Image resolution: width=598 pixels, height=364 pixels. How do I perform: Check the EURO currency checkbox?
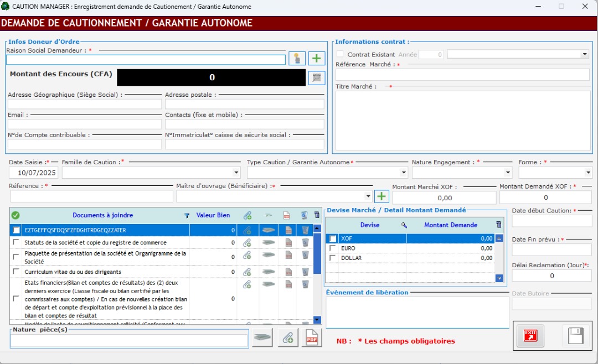coord(333,248)
